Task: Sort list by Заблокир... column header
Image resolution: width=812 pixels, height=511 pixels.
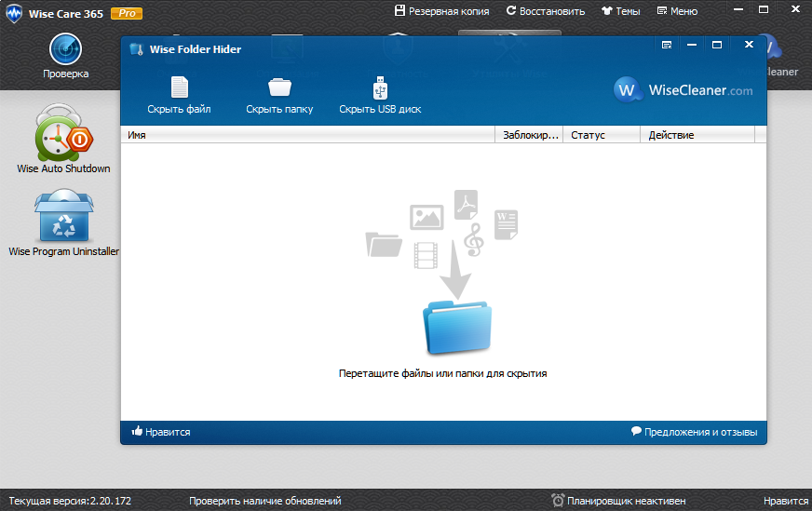Action: [x=529, y=135]
